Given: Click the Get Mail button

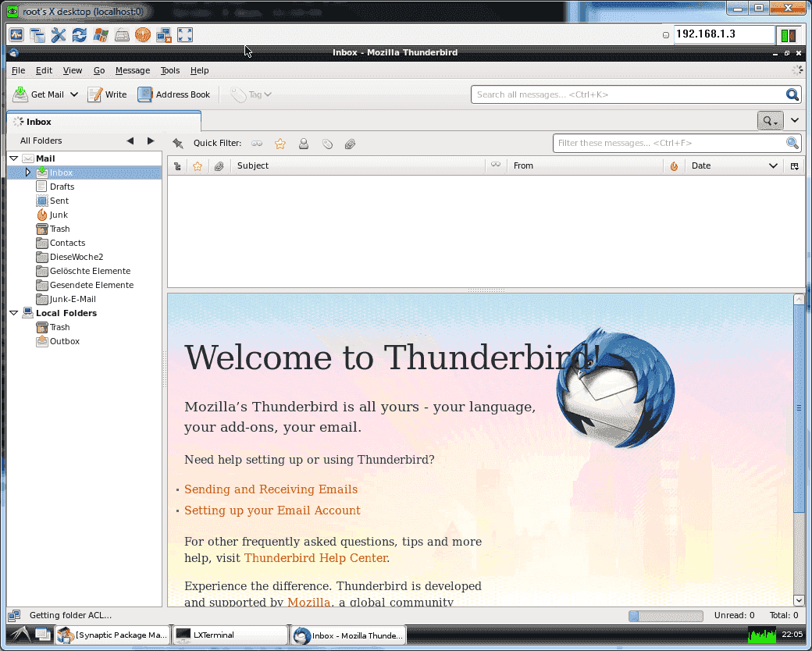Looking at the screenshot, I should [38, 94].
